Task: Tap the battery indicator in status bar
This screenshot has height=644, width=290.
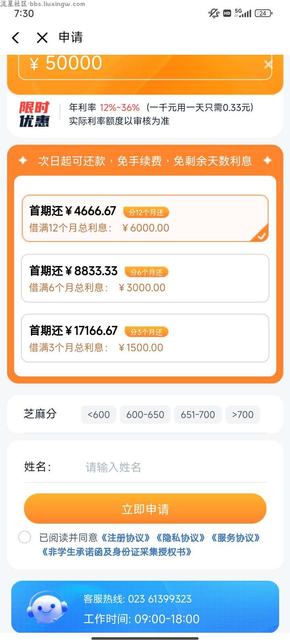Action: coord(263,13)
